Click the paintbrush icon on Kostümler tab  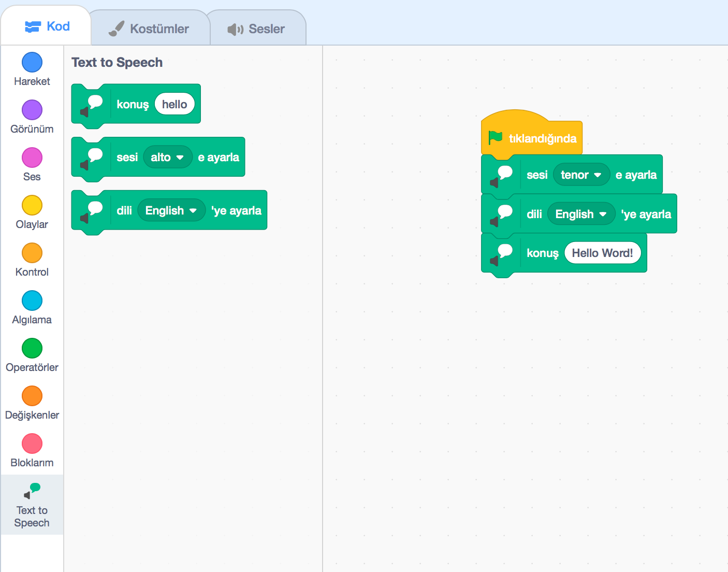117,28
